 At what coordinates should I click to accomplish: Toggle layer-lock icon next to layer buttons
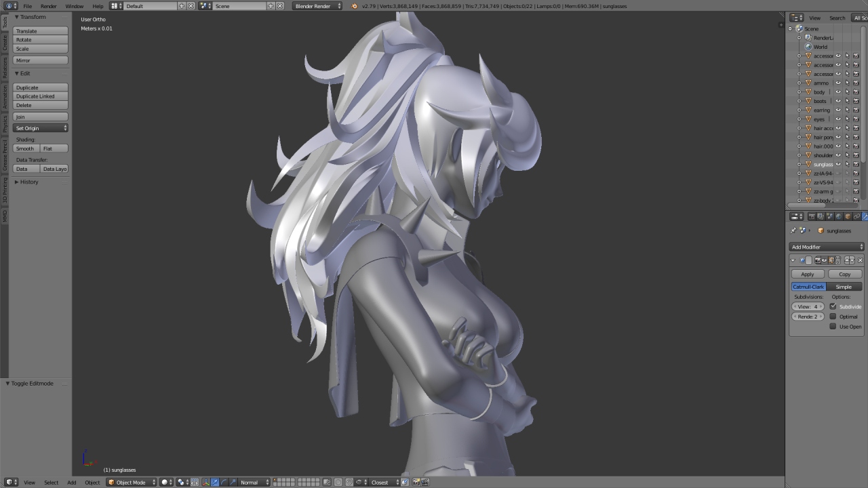326,482
